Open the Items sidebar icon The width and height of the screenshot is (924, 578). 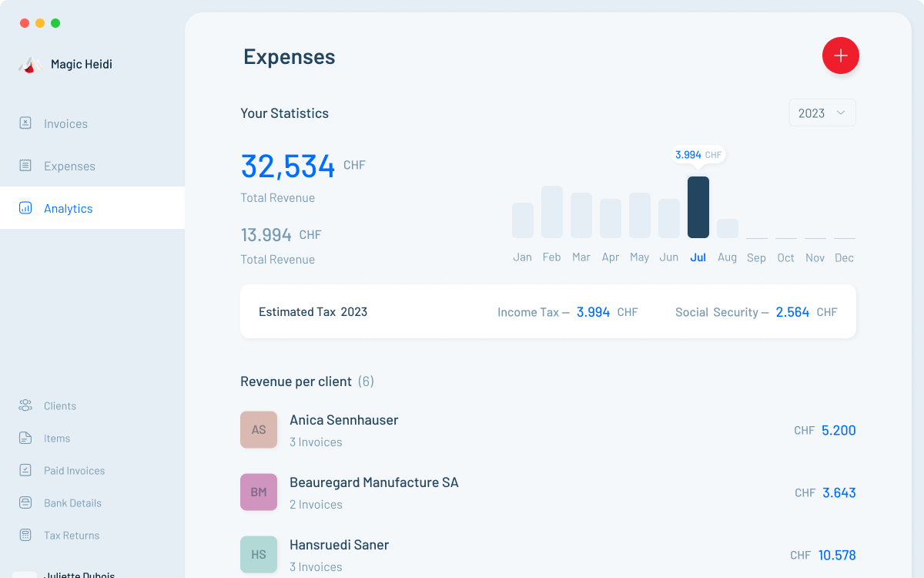[x=25, y=438]
